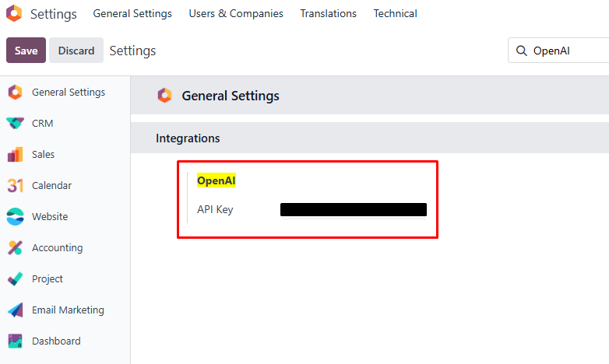The width and height of the screenshot is (609, 364).
Task: Select the Sales bar chart icon
Action: coord(15,155)
